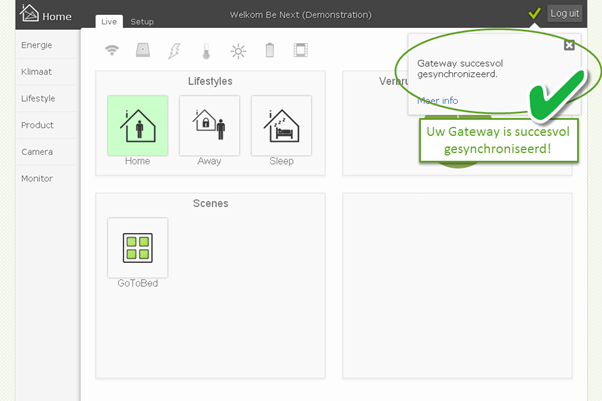Screen dimensions: 602x401
Task: Select the Live tab
Action: (109, 22)
